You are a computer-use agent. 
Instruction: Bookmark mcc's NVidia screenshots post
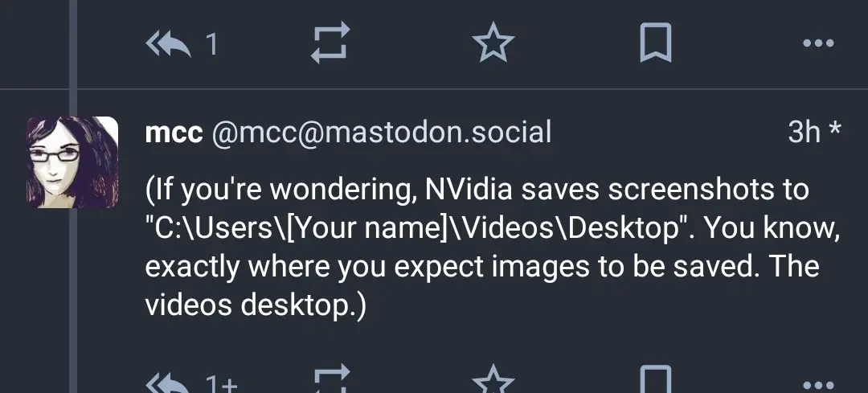click(656, 379)
